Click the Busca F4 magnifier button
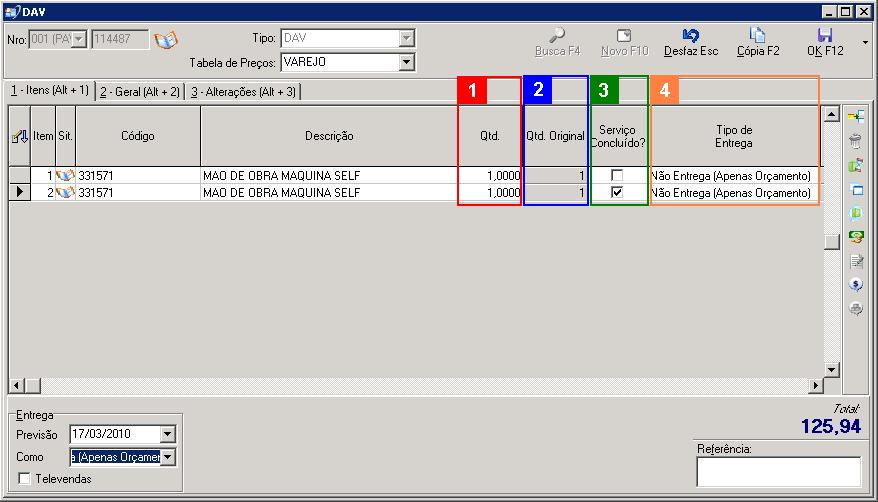The height and width of the screenshot is (502, 878). coord(558,43)
